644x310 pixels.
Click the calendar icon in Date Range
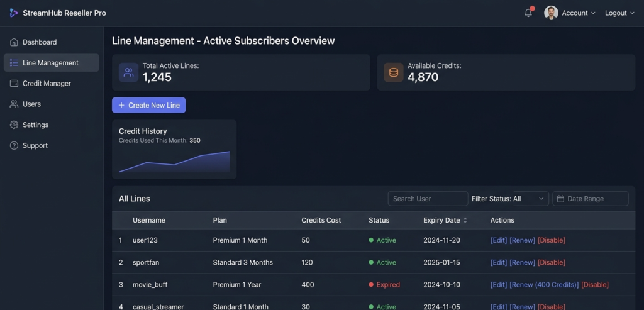(x=560, y=199)
